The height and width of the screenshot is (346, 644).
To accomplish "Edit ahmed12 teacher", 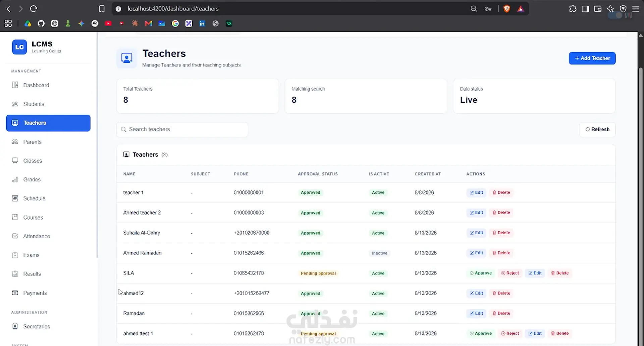I will 476,293.
